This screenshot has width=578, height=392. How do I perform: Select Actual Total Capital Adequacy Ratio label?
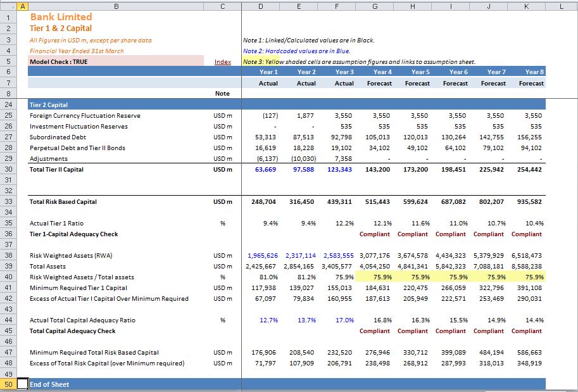tap(82, 320)
